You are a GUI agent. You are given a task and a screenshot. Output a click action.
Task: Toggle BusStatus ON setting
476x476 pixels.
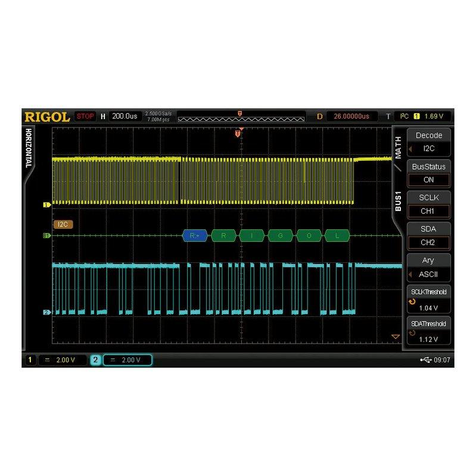click(428, 173)
